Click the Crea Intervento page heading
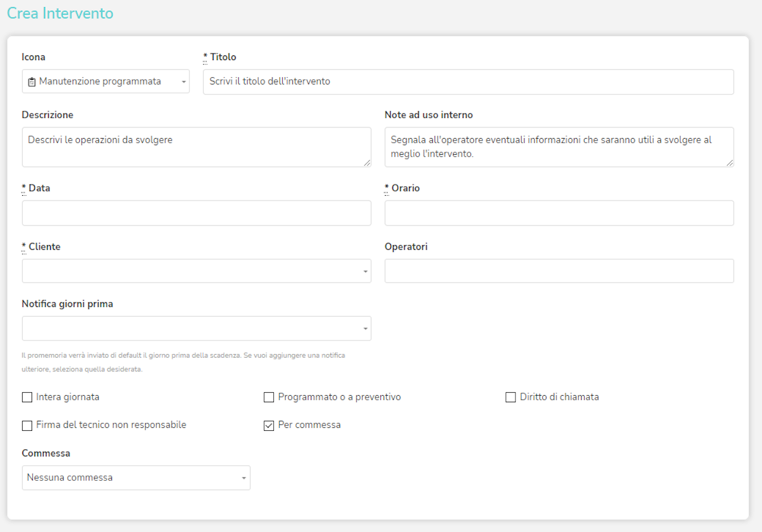Screen dimensions: 762x532 tap(60, 13)
